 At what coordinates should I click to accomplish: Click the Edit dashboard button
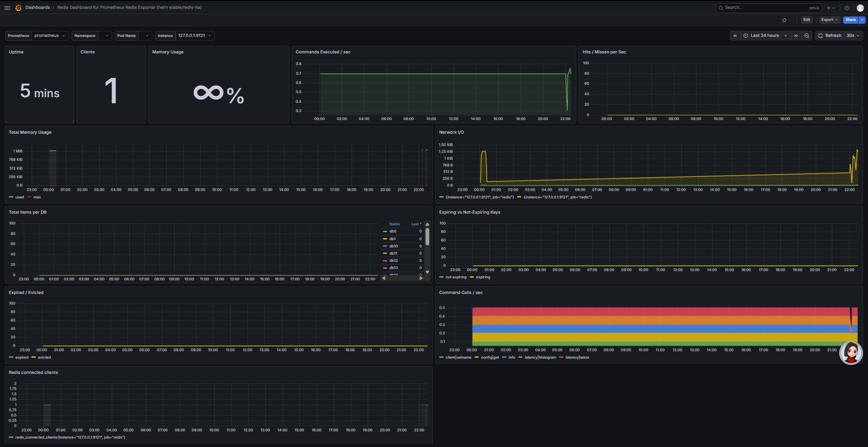(807, 20)
